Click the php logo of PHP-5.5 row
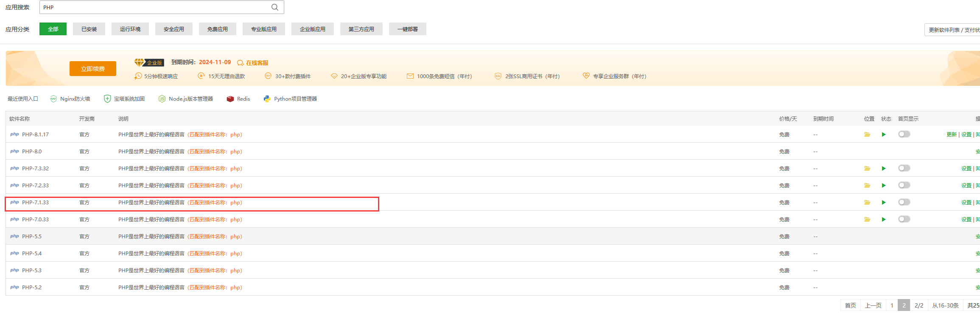The image size is (980, 319). pyautogui.click(x=14, y=236)
